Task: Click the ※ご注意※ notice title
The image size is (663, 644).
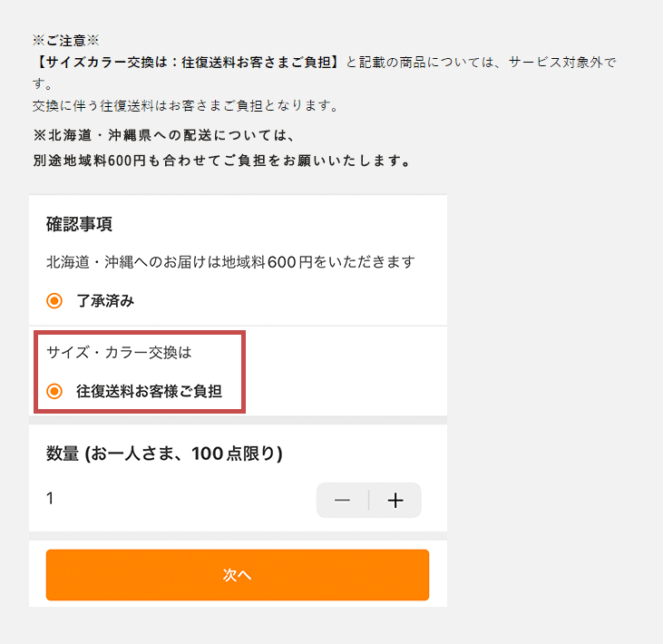Action: [x=64, y=41]
